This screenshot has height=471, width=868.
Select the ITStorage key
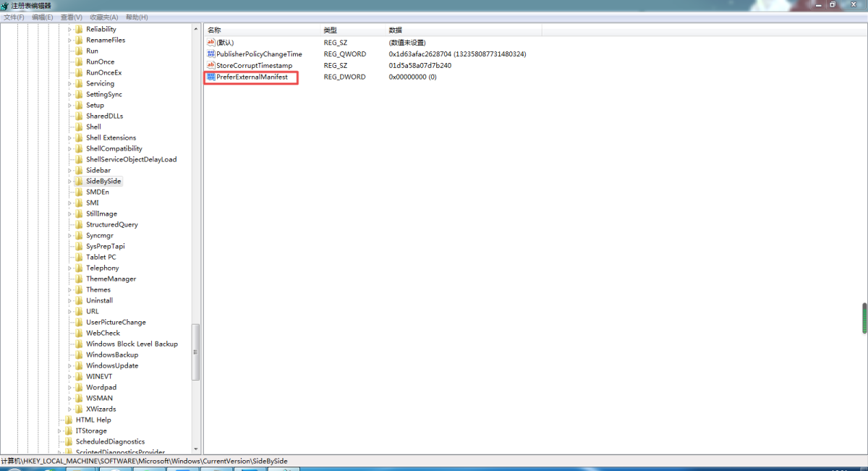(91, 430)
